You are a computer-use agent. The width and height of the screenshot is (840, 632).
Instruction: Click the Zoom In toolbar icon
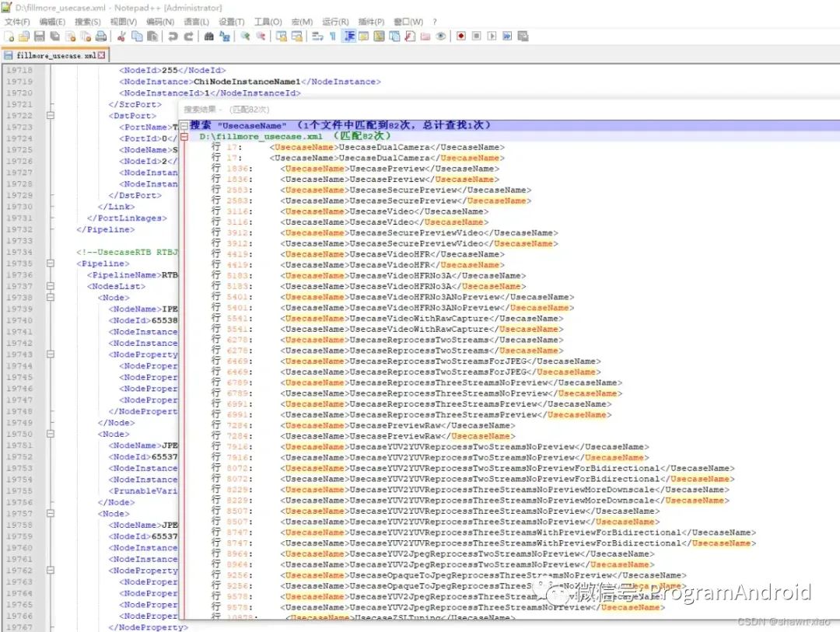pos(245,37)
